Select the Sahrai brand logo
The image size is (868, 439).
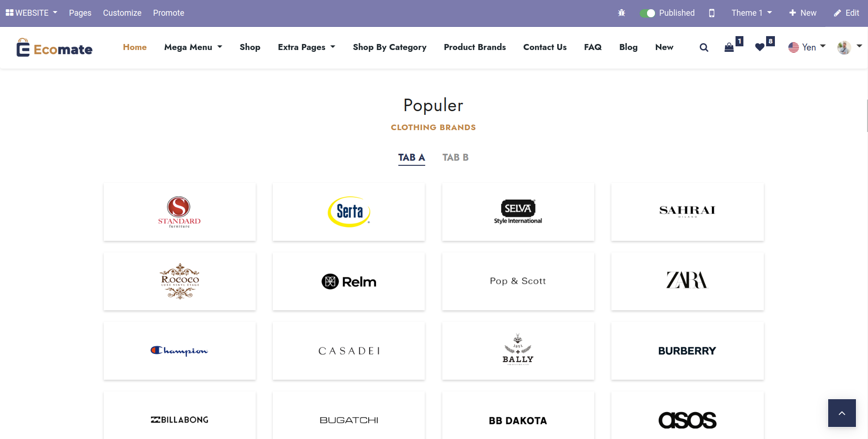pos(687,212)
